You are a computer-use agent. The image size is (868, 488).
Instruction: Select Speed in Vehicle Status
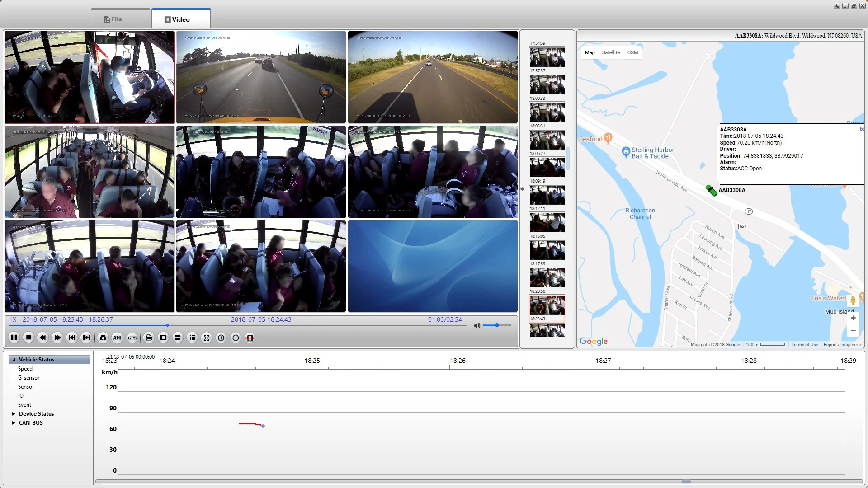coord(25,369)
